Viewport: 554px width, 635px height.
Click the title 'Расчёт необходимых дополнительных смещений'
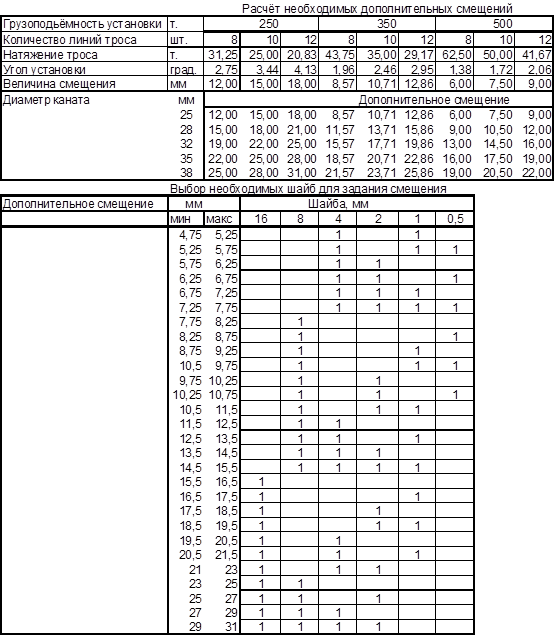click(x=377, y=8)
